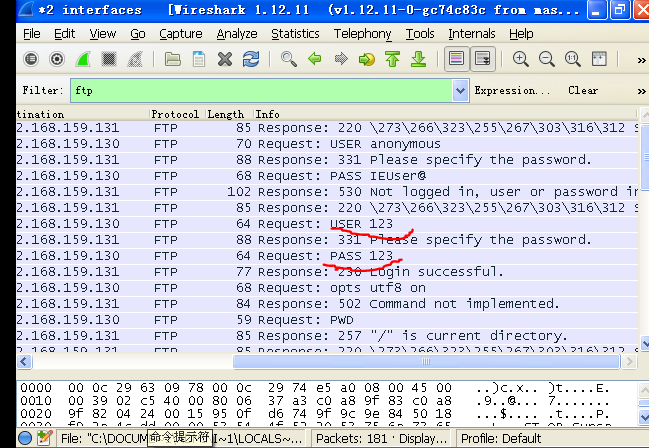Restart the running live capture icon
Image resolution: width=649 pixels, height=448 pixels.
[x=135, y=59]
